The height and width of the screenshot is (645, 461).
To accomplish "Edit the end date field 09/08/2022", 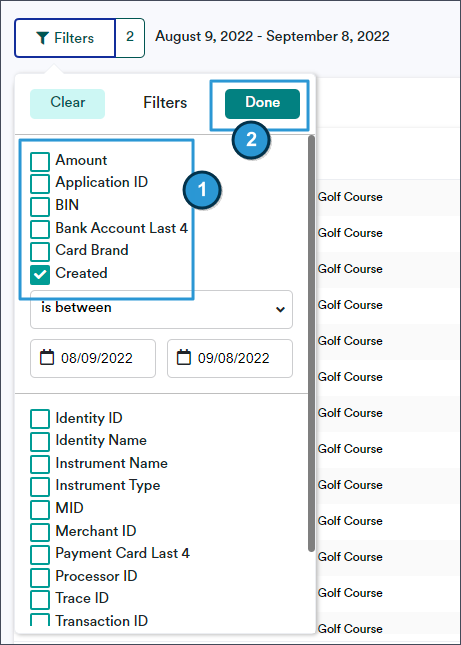I will [x=230, y=358].
